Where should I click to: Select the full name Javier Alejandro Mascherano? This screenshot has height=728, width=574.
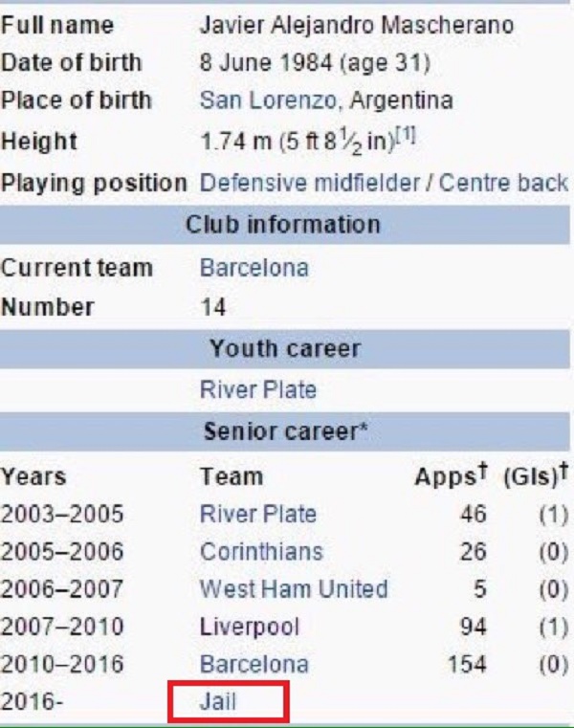357,25
